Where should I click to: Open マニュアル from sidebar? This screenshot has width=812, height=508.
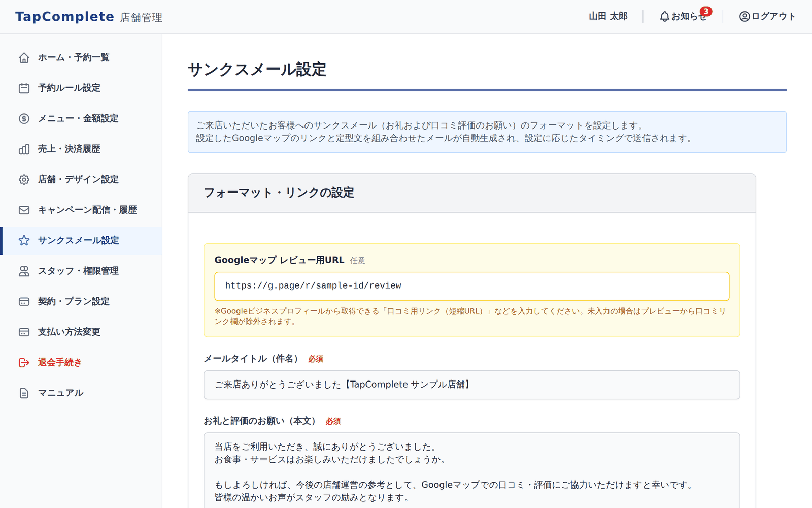[81, 393]
